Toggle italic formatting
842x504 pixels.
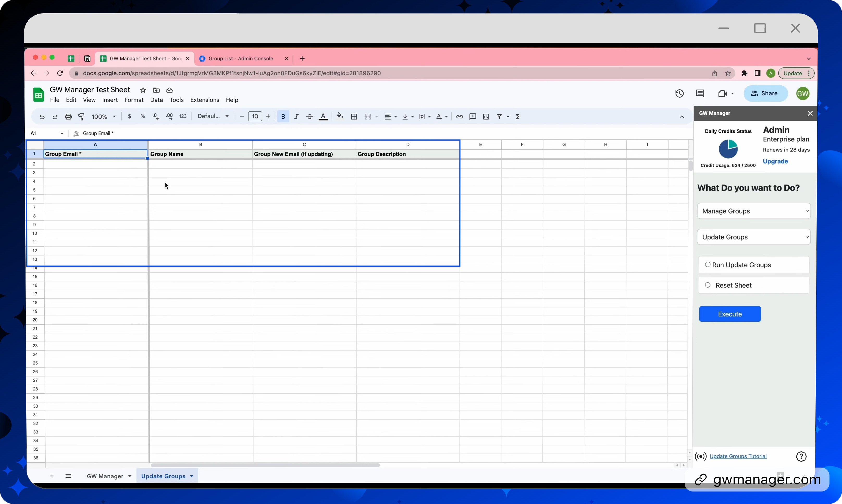(x=296, y=116)
